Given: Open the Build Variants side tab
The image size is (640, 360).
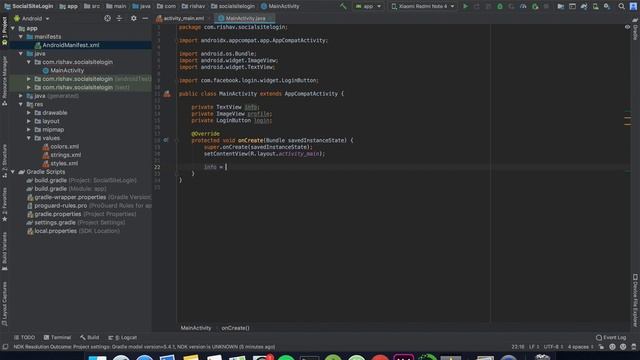Looking at the screenshot, I should pyautogui.click(x=4, y=252).
